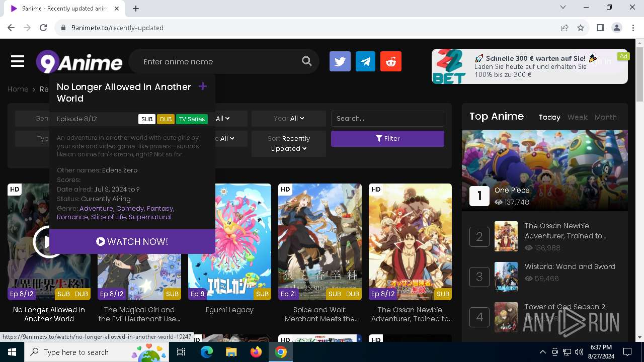Open The Ossan Newbie Adventurer poster
Screen dimensions: 644x362
pos(410,242)
